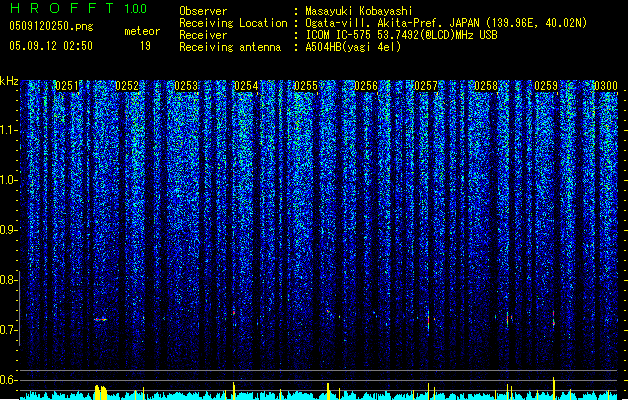Screen dimensions: 629x400
Task: Click the meteor count label
Action: coord(142,31)
